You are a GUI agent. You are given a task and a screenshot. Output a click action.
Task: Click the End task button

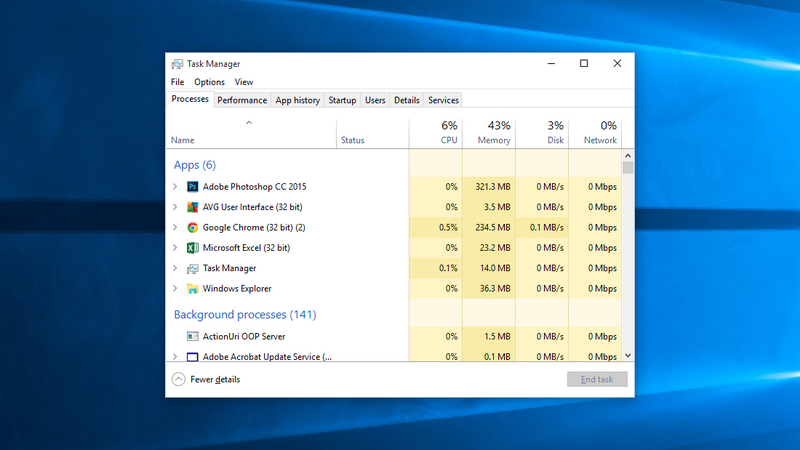click(x=597, y=379)
